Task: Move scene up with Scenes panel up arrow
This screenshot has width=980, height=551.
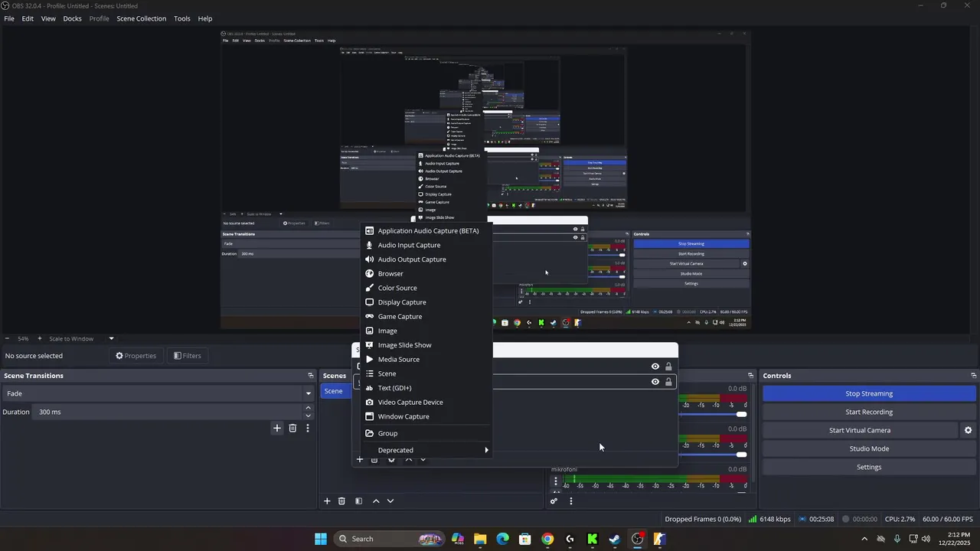Action: tap(376, 501)
